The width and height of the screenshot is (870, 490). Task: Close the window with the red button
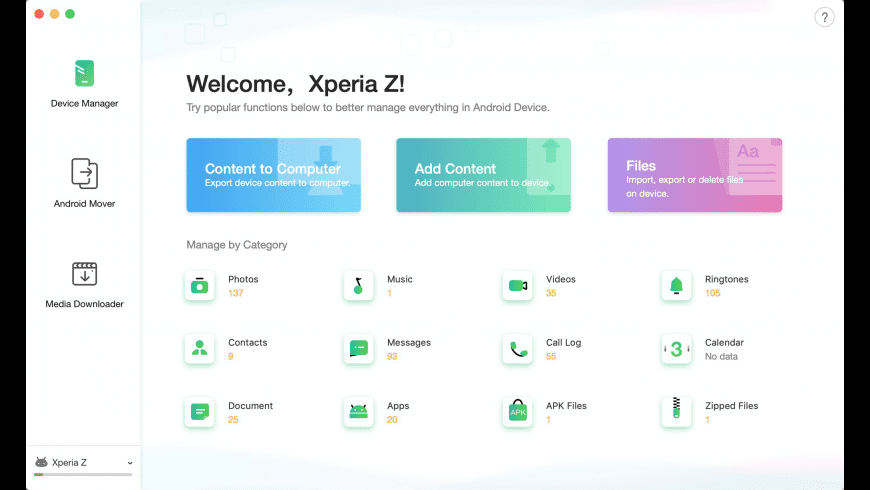(39, 14)
